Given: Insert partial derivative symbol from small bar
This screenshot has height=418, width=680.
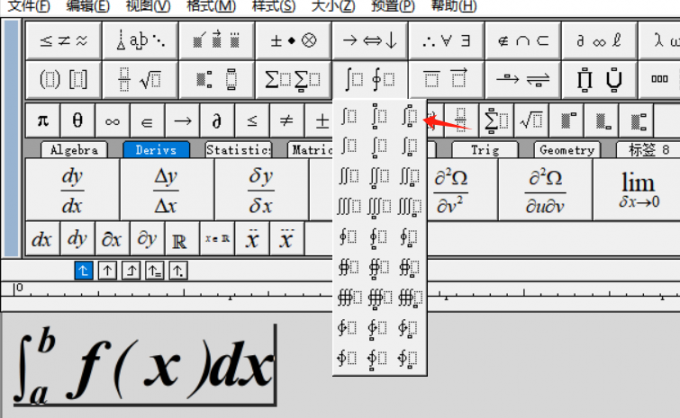Looking at the screenshot, I should coord(217,120).
